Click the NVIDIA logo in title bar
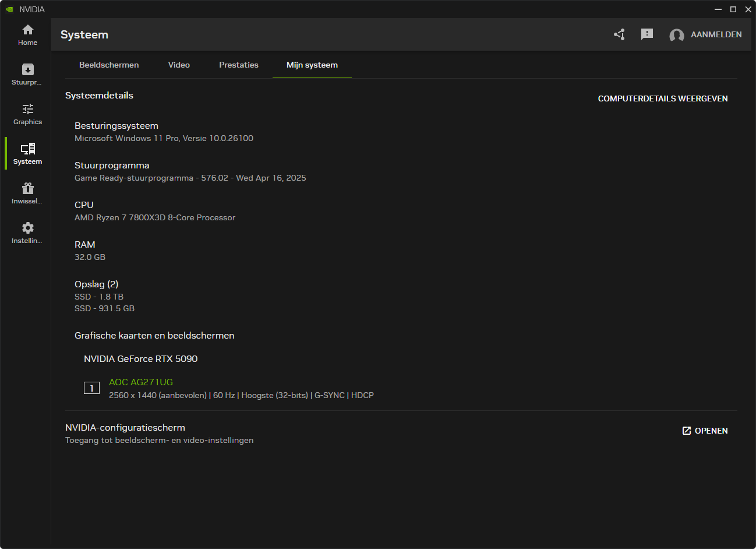 (9, 9)
